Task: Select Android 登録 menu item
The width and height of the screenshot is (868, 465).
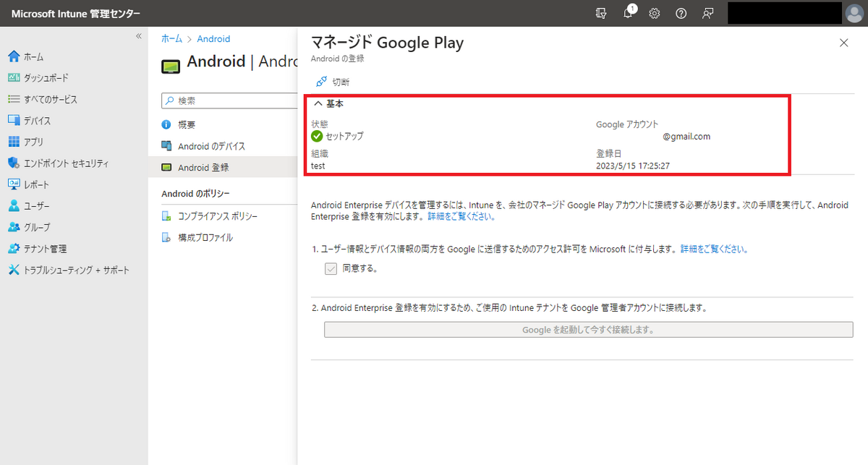Action: tap(203, 167)
